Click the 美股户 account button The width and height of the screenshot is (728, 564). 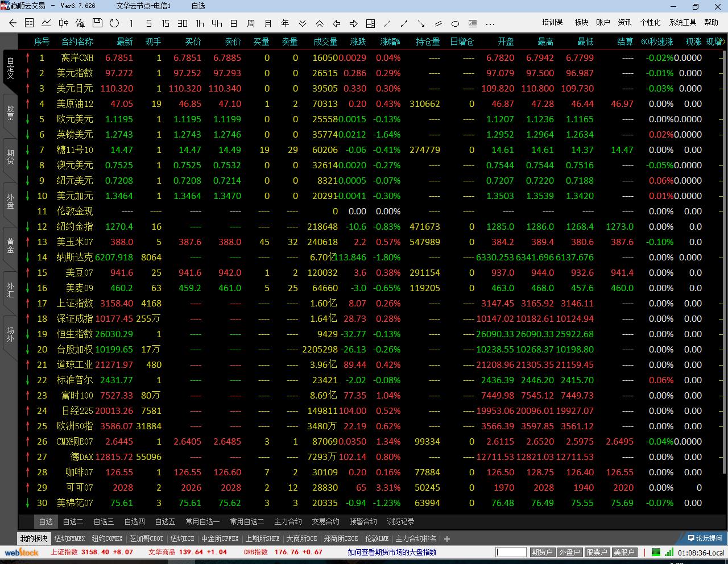624,552
